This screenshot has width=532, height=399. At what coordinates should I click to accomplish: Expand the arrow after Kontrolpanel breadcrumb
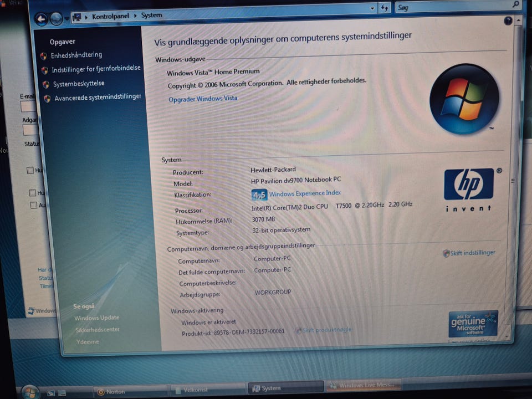135,16
